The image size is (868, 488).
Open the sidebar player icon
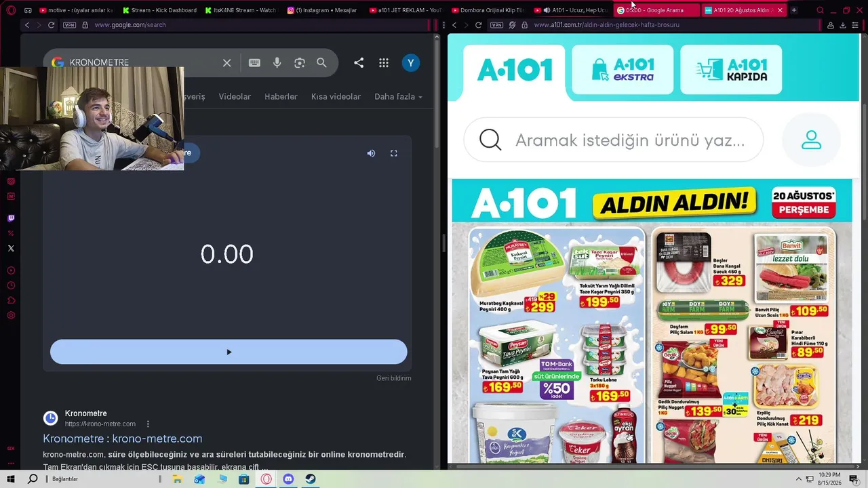click(11, 270)
